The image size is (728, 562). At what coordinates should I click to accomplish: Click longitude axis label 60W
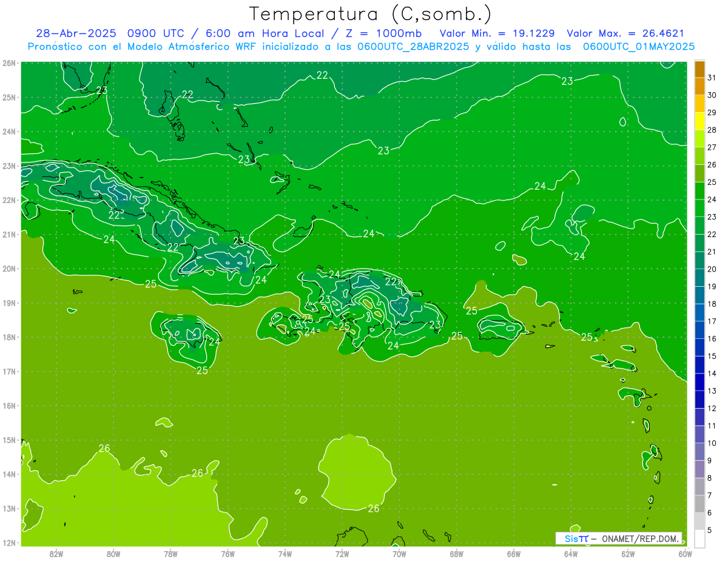click(685, 553)
